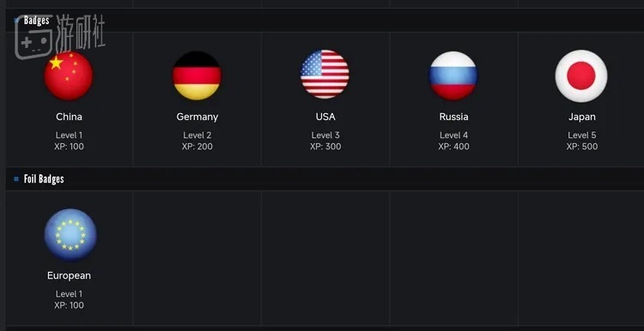Image resolution: width=644 pixels, height=331 pixels.
Task: Click the Badges section header
Action: [325, 20]
